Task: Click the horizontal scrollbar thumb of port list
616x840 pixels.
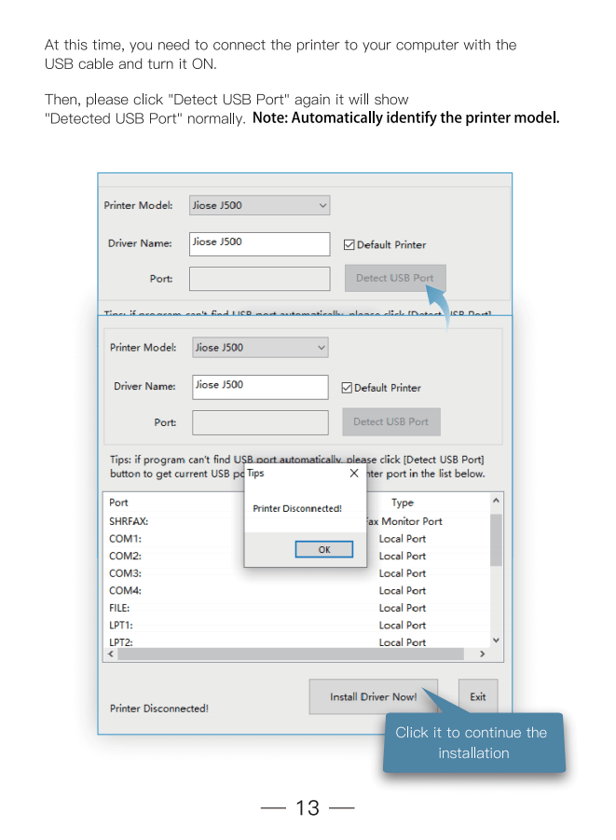Action: pyautogui.click(x=291, y=654)
